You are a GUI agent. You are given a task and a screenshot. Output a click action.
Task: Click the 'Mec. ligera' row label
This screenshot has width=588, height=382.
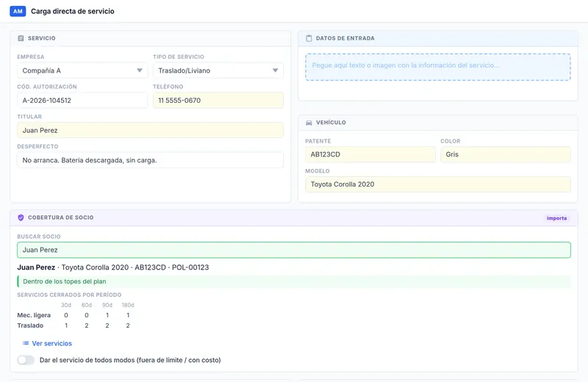click(x=34, y=315)
